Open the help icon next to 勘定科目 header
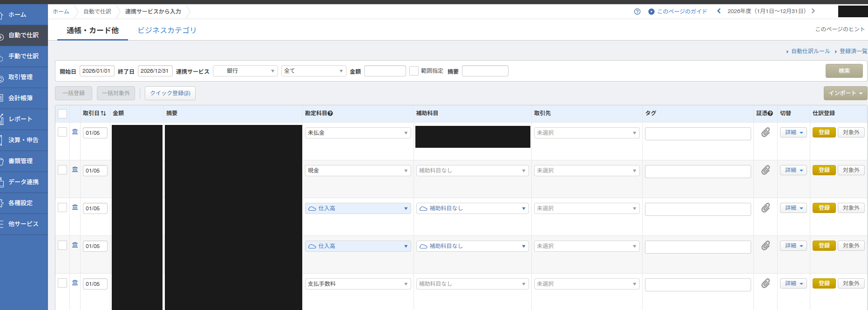The height and width of the screenshot is (310, 868). click(x=330, y=113)
